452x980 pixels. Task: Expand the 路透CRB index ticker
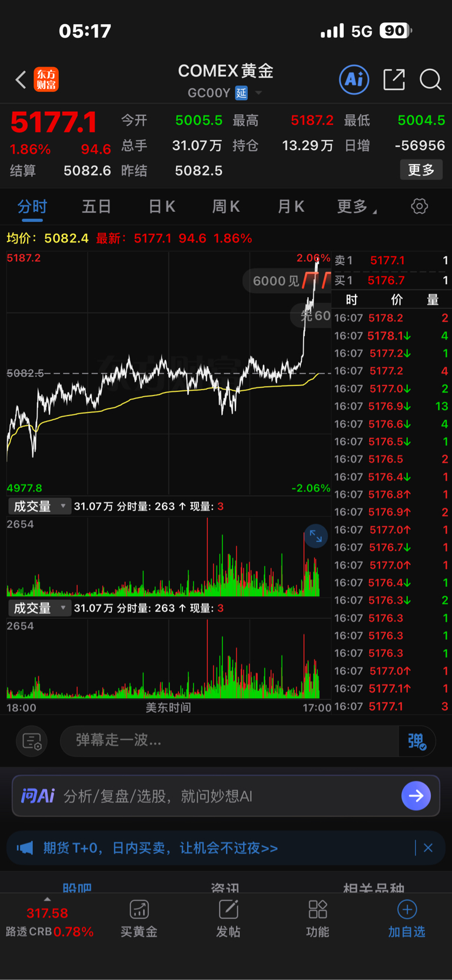coord(48,899)
